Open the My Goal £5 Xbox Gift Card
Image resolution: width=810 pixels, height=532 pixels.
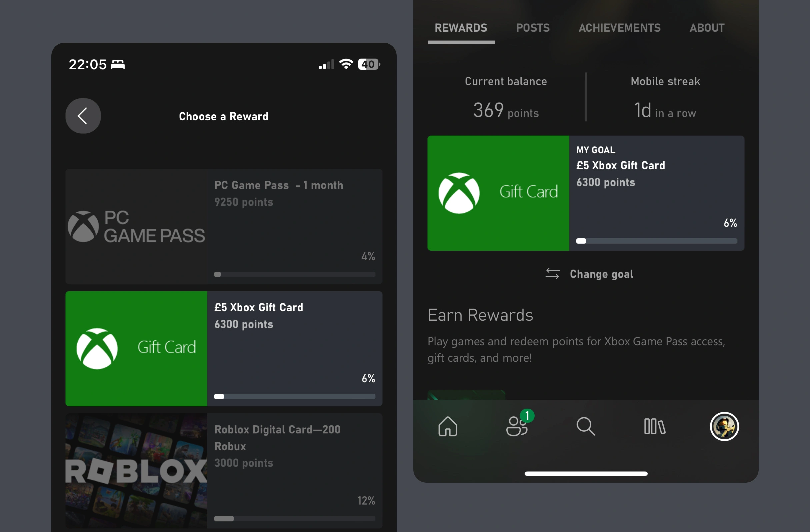click(x=586, y=193)
